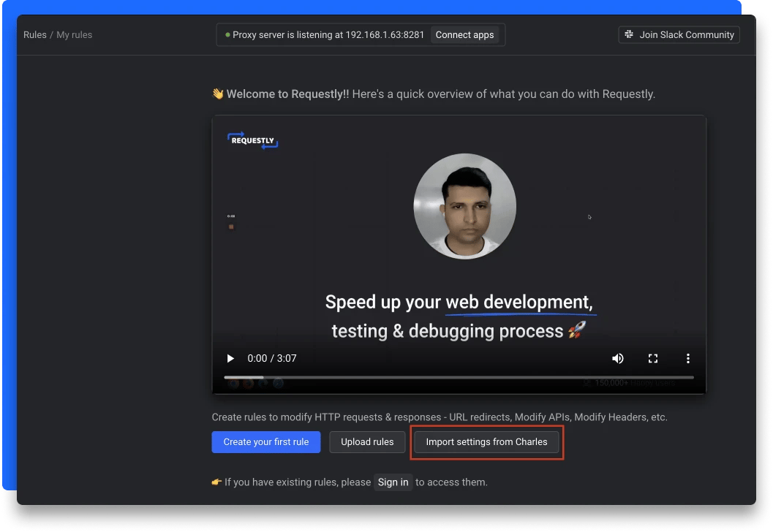Click the presenter's circular thumbnail
Viewport: 773px width, 532px height.
pos(465,206)
